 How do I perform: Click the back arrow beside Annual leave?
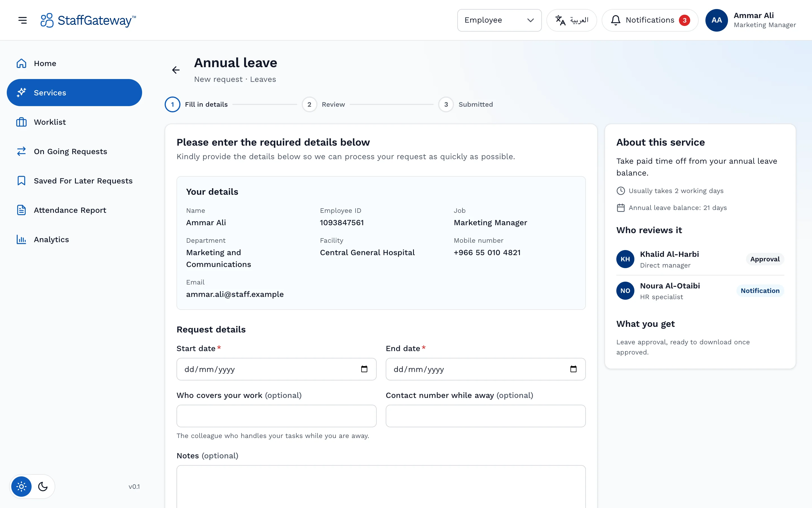[176, 70]
